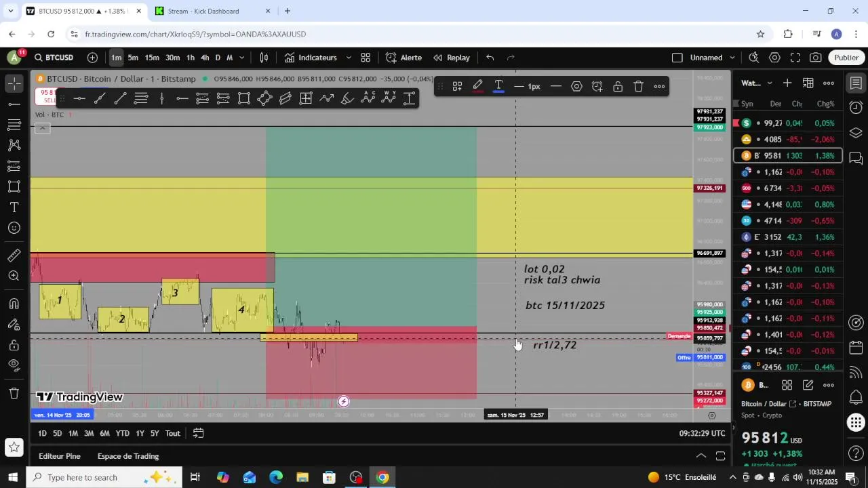Open the more options menu of floating toolbar
This screenshot has width=868, height=488.
click(659, 87)
